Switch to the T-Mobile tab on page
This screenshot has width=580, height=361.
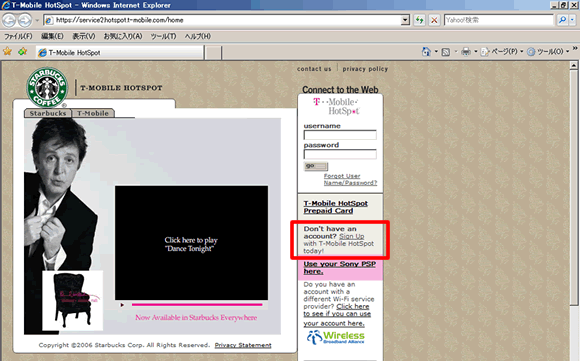tap(93, 113)
